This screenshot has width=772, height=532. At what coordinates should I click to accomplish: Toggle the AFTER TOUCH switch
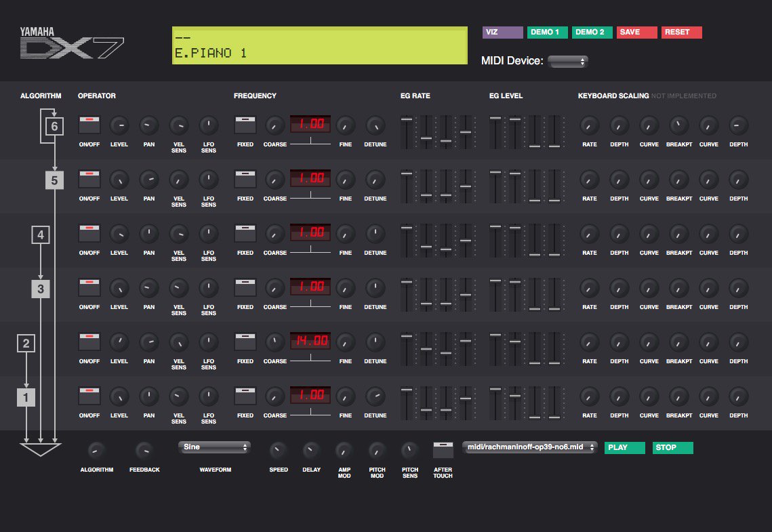coord(443,449)
